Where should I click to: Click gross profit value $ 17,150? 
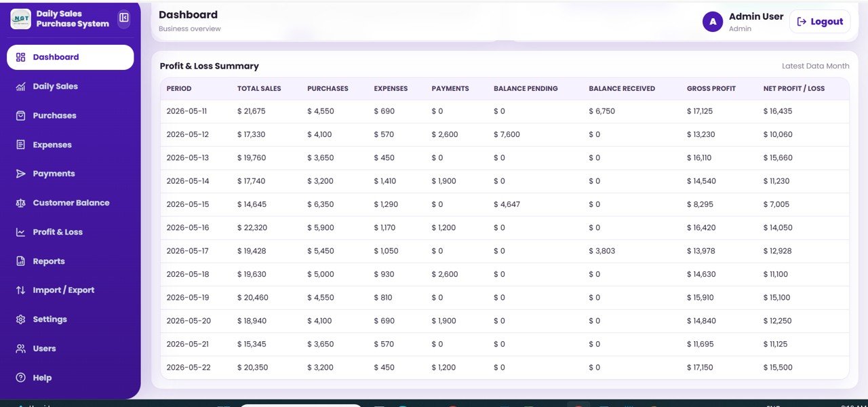(700, 368)
